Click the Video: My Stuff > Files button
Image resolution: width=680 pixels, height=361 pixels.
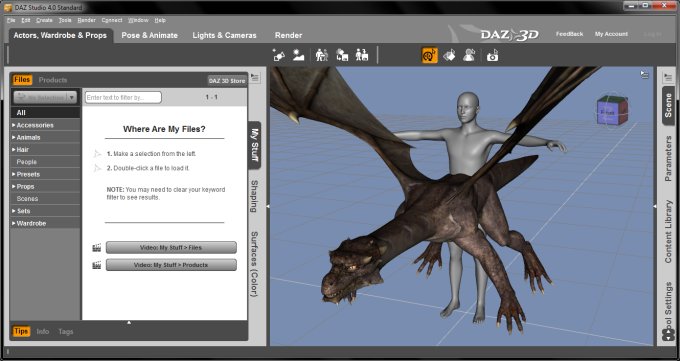(171, 247)
